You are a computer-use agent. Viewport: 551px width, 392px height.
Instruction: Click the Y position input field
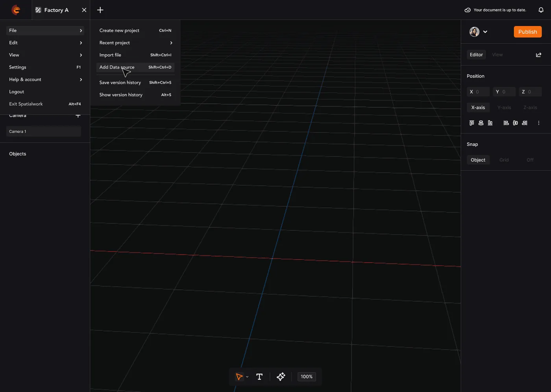coord(504,92)
